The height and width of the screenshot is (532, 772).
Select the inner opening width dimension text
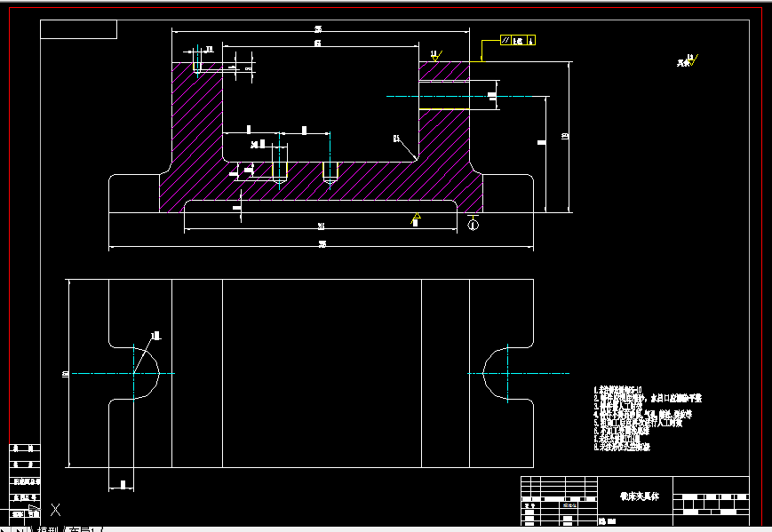click(317, 44)
